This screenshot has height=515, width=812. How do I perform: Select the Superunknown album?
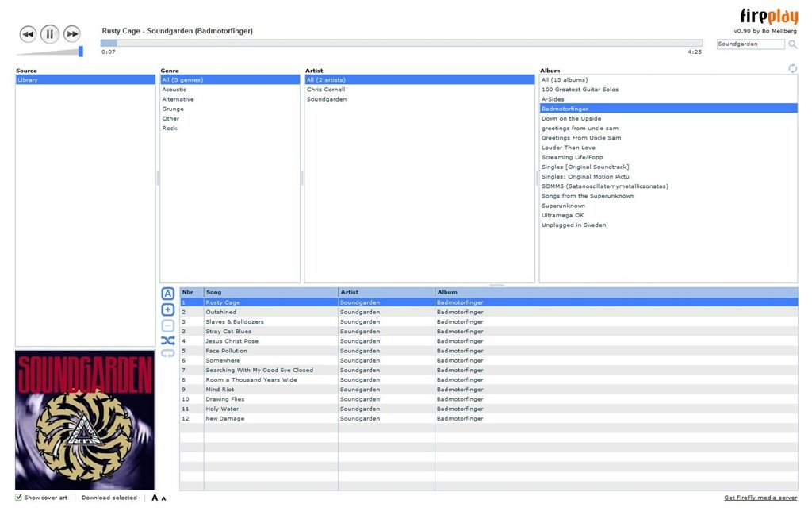coord(668,206)
